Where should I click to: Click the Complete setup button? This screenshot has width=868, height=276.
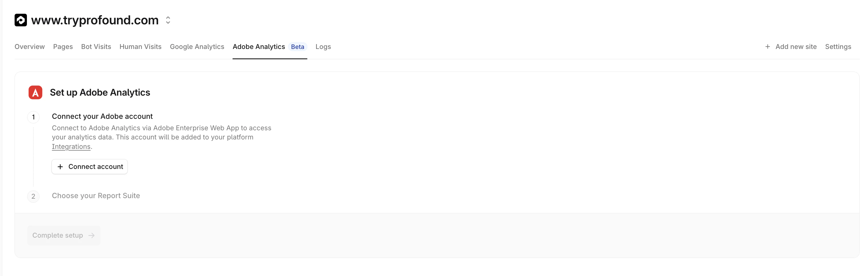tap(64, 236)
